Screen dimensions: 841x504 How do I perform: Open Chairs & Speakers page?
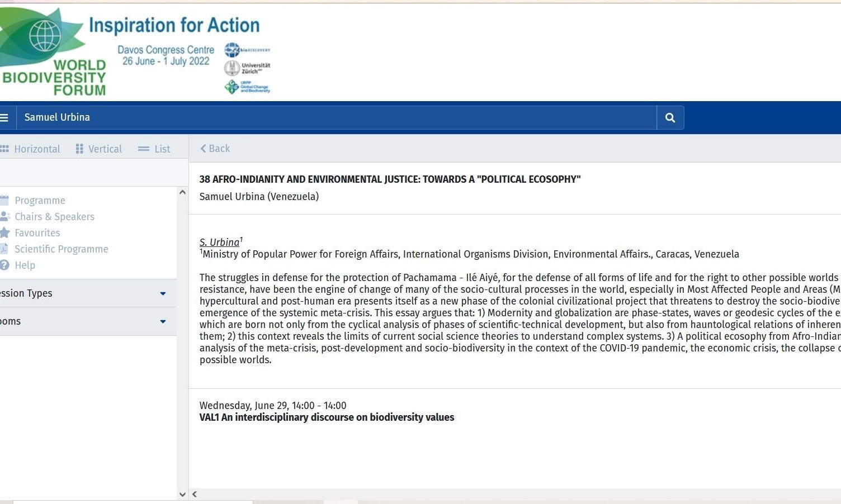tap(54, 216)
